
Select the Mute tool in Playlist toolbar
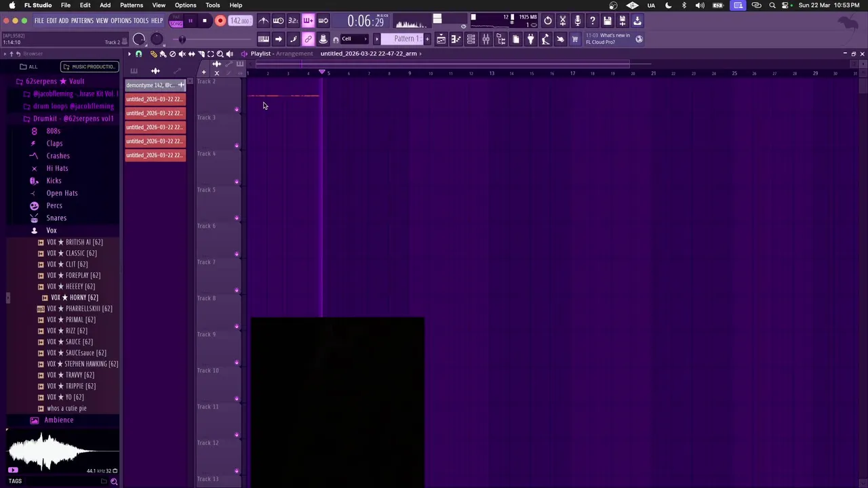182,54
